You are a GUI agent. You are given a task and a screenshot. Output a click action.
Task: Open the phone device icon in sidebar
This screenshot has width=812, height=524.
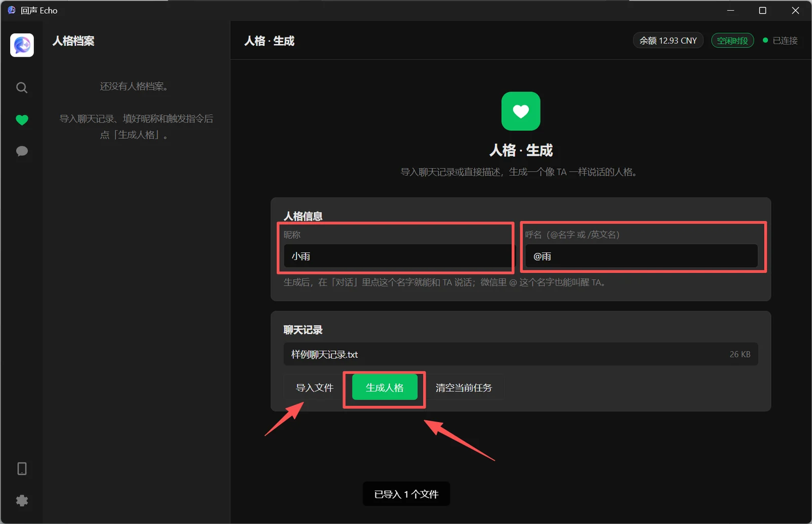22,469
